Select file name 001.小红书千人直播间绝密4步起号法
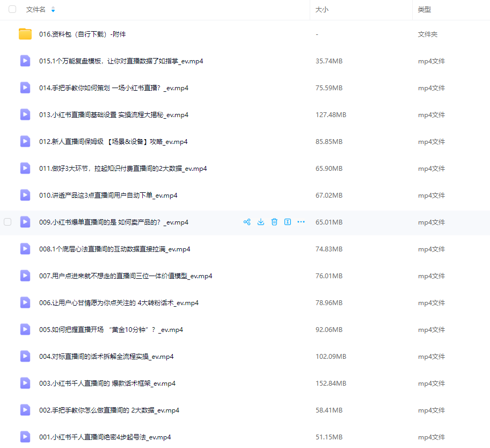Viewport: 490px width, 448px height. pyautogui.click(x=105, y=437)
